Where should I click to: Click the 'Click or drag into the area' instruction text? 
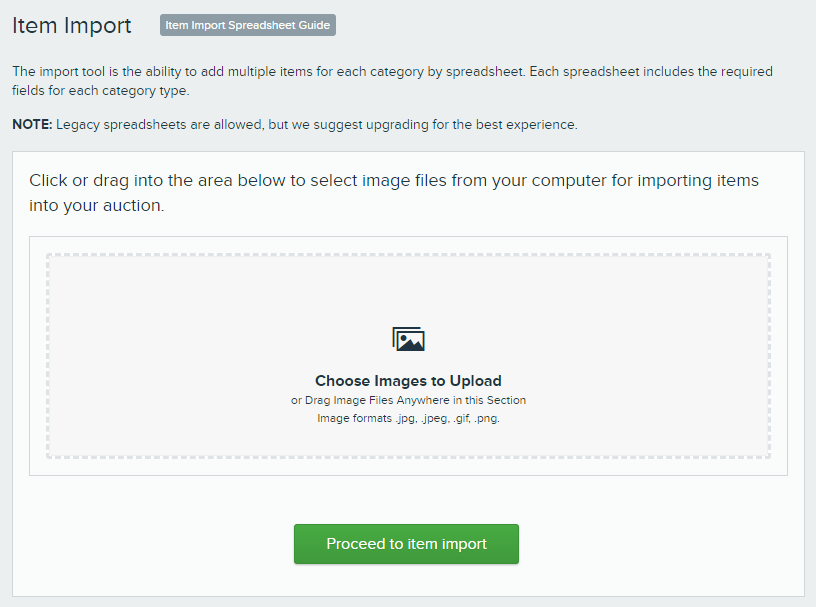tap(394, 193)
